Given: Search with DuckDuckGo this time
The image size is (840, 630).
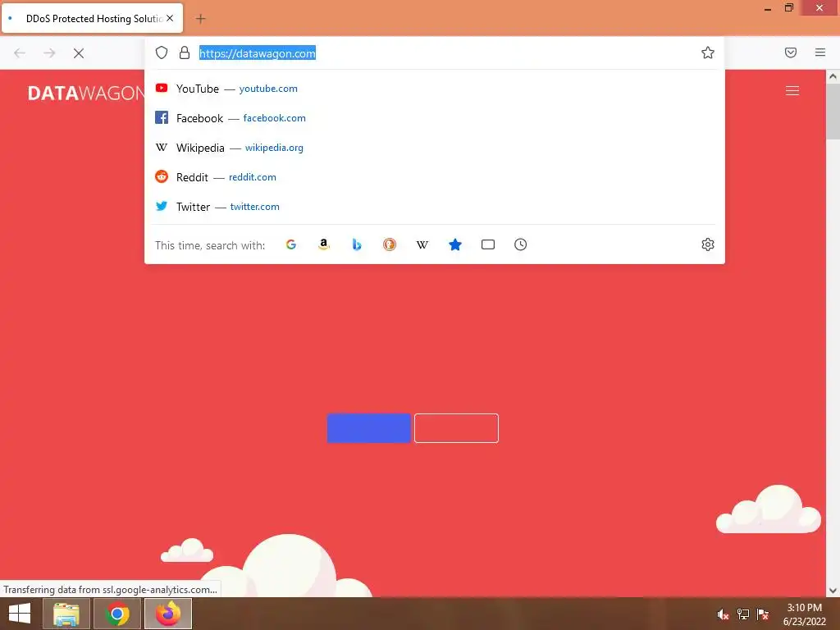Looking at the screenshot, I should point(390,244).
